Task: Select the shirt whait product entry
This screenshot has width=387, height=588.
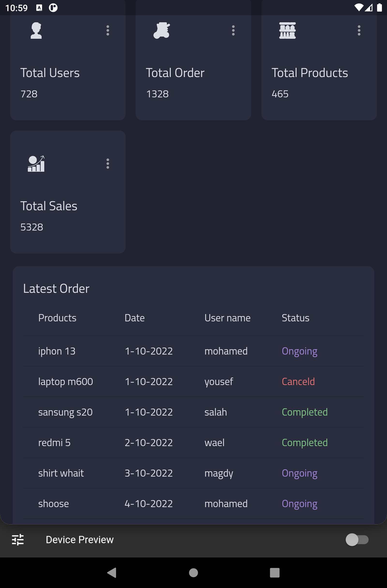Action: coord(61,473)
